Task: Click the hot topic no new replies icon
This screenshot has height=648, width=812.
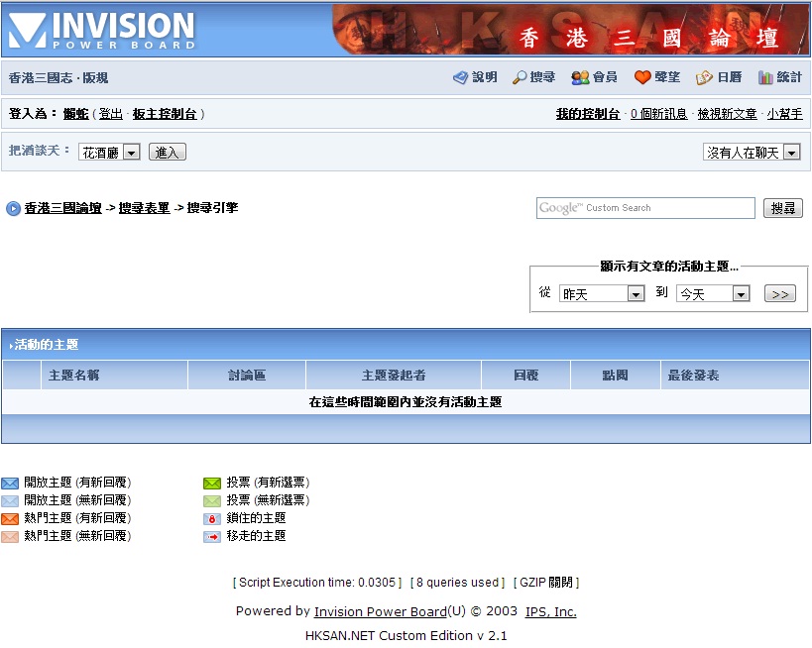Action: tap(10, 537)
